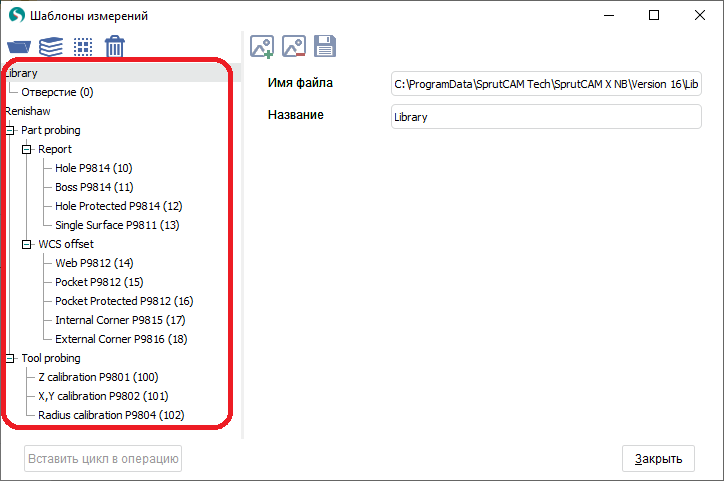Select Boss P9814 (11) in tree
The image size is (724, 481).
click(94, 187)
